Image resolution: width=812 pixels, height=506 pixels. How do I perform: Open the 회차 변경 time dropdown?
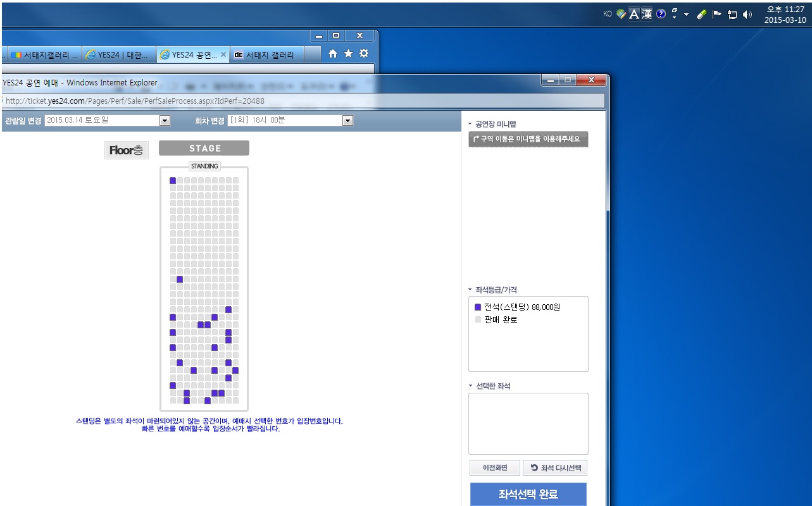(x=347, y=120)
